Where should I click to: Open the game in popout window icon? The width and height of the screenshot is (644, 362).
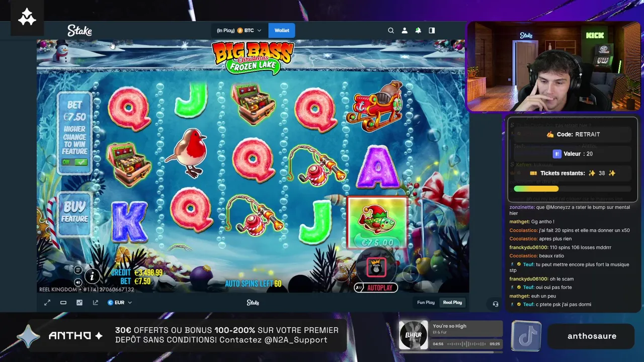coord(96,303)
